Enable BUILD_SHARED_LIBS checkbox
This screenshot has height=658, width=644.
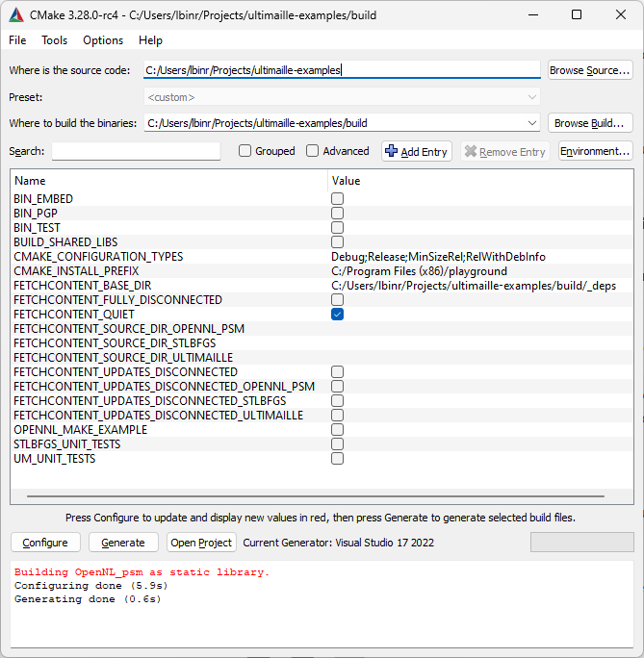337,242
